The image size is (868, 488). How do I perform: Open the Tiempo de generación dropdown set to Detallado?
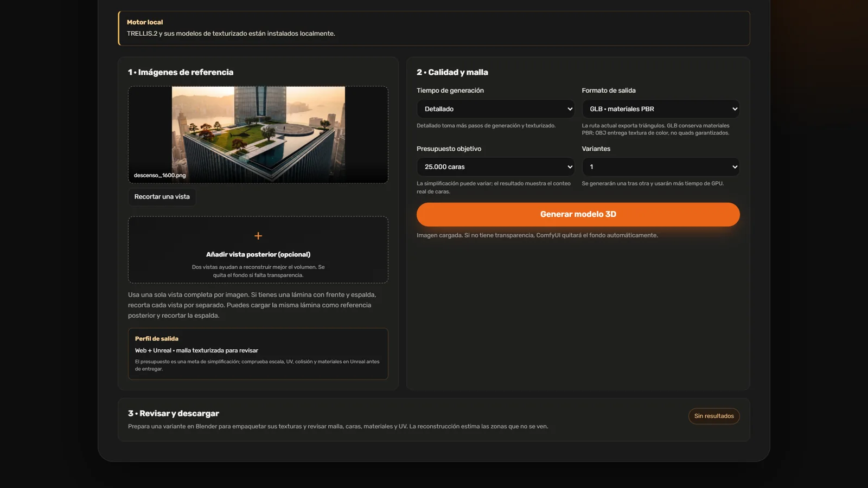[495, 109]
